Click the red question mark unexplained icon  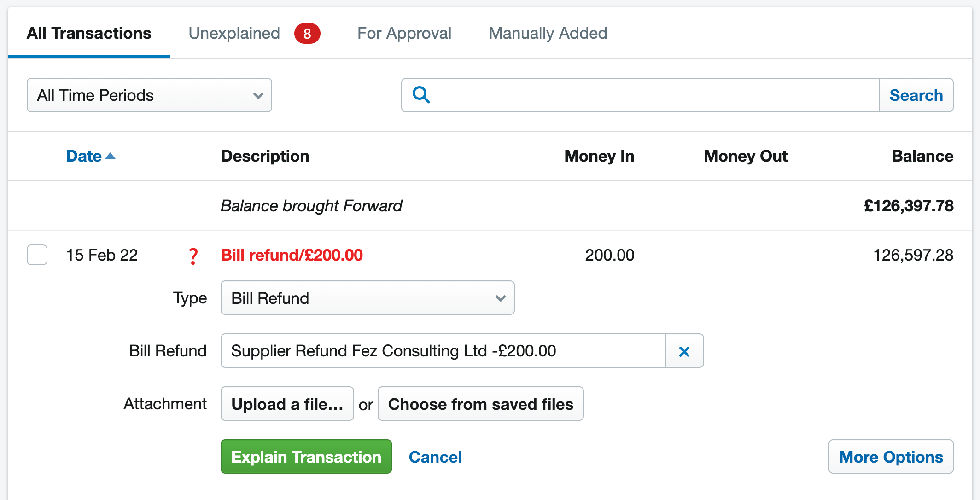tap(193, 256)
